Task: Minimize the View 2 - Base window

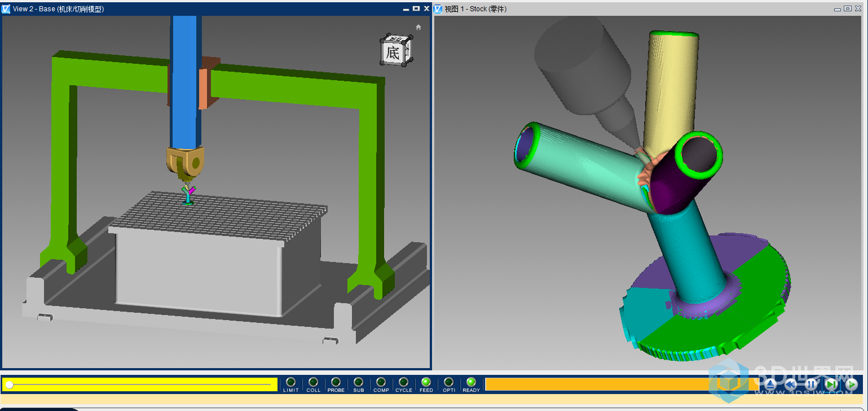Action: [406, 9]
